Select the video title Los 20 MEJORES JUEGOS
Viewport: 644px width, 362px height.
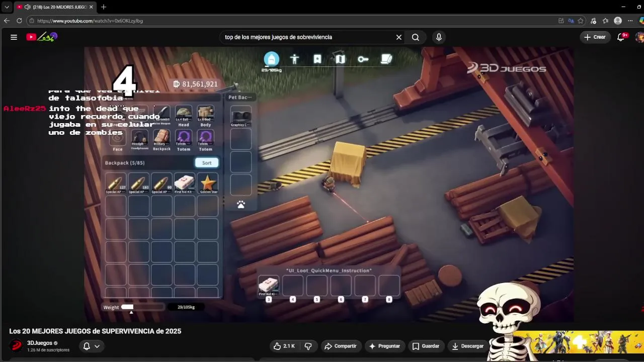(95, 331)
